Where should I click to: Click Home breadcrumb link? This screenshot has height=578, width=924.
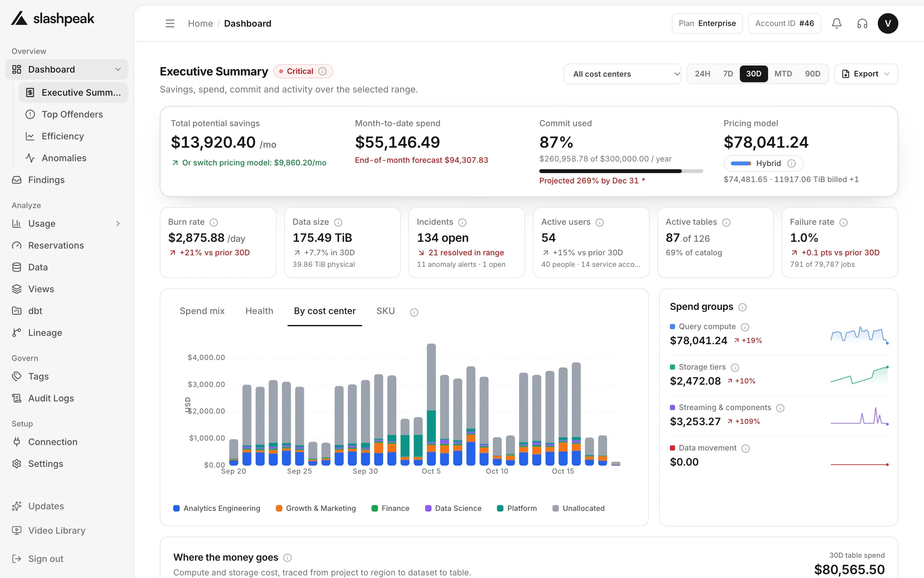pos(201,23)
